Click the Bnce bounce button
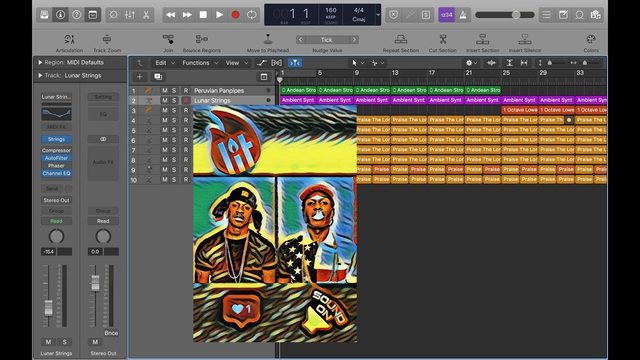Image resolution: width=640 pixels, height=360 pixels. pos(111,333)
